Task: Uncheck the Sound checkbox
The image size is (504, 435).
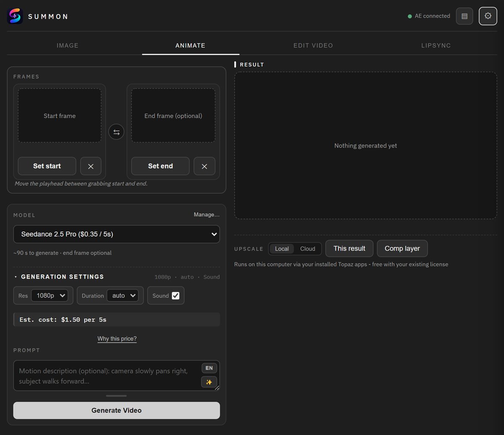Action: pos(176,296)
